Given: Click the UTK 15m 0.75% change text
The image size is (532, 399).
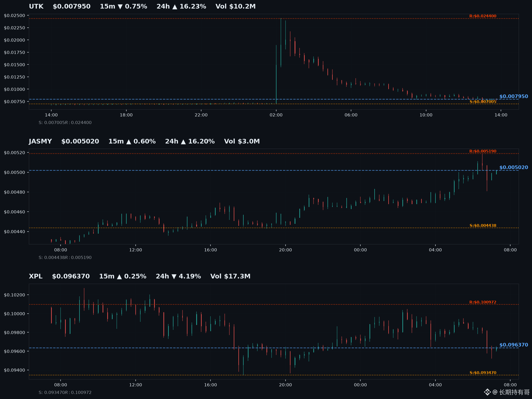Looking at the screenshot, I should [123, 6].
